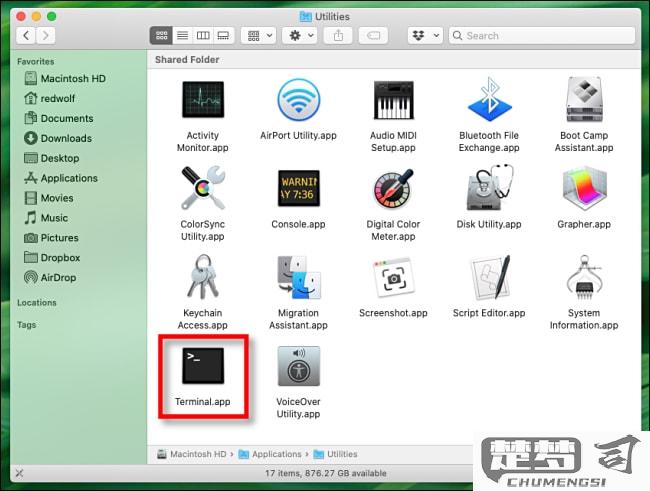Screen dimensions: 650x491
Task: Open Activity Monitor.app icon
Action: (x=203, y=100)
